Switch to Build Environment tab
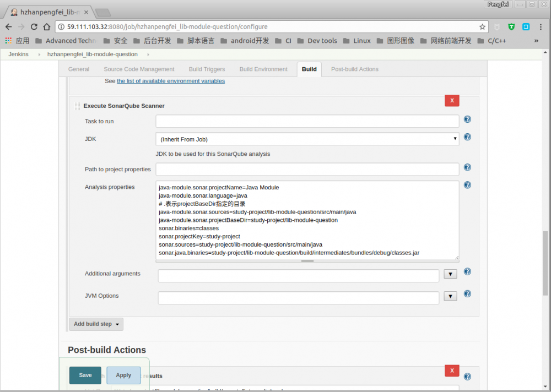This screenshot has width=551, height=392. (263, 69)
